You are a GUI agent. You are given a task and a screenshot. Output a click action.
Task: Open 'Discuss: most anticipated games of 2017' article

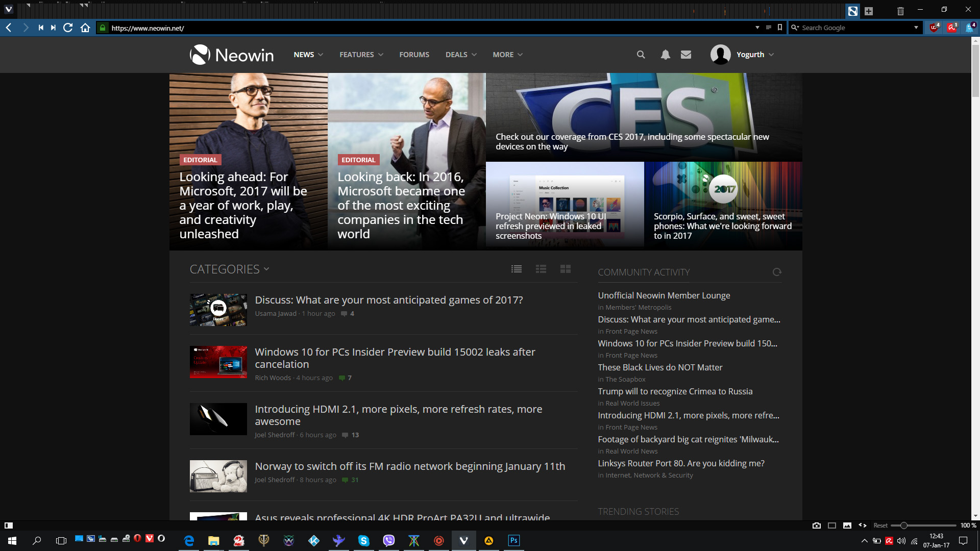[x=388, y=300]
